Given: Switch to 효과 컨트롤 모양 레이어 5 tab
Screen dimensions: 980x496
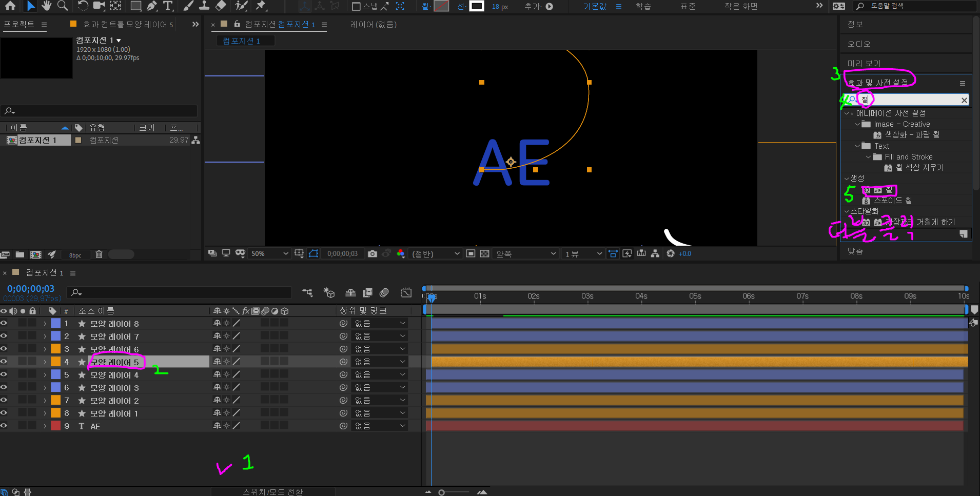Looking at the screenshot, I should (128, 24).
